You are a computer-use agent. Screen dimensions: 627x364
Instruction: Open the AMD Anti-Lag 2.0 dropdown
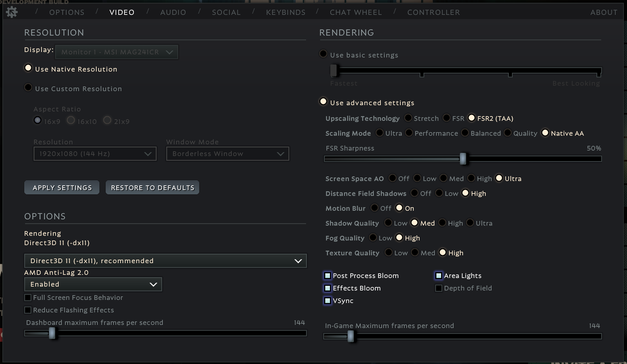pyautogui.click(x=93, y=284)
